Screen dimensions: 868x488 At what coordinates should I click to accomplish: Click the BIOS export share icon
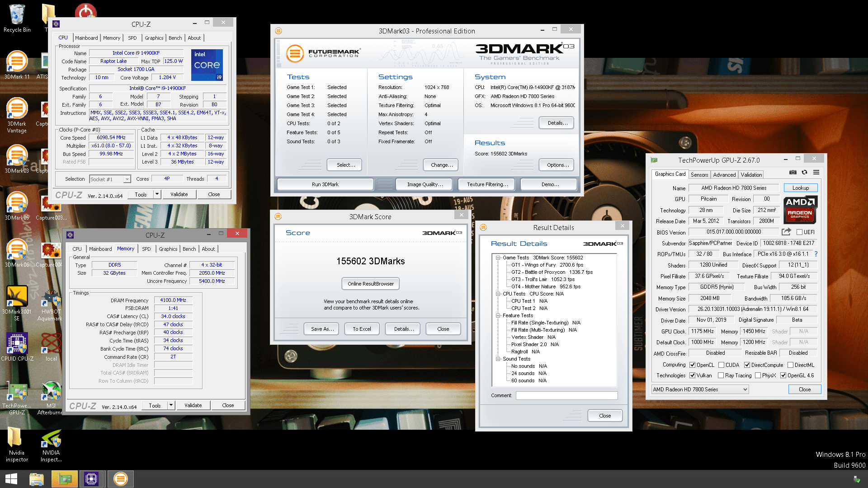(x=786, y=232)
